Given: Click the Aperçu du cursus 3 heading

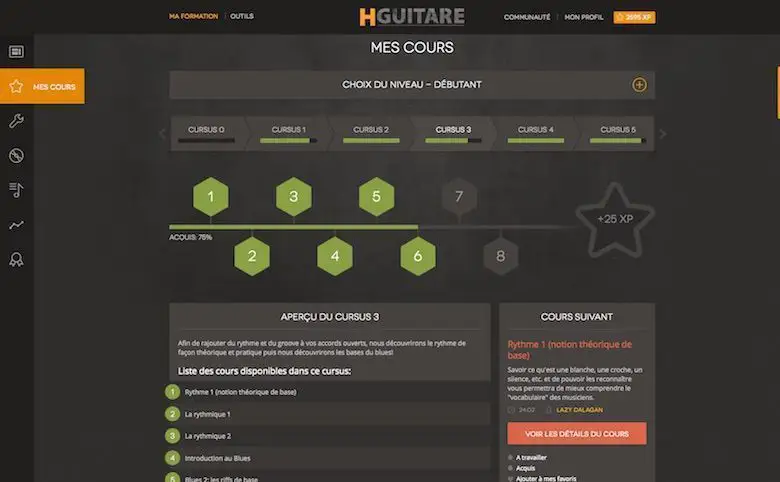Looking at the screenshot, I should 330,317.
